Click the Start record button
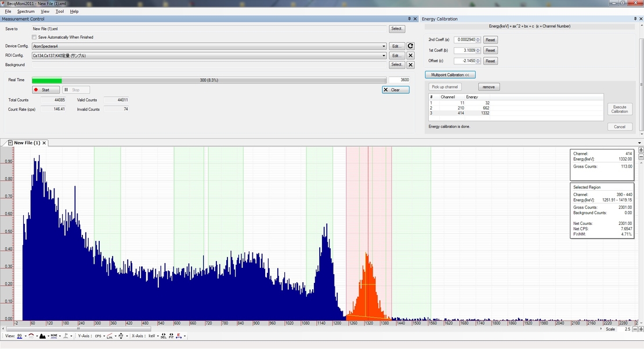644x349 pixels. pos(46,90)
